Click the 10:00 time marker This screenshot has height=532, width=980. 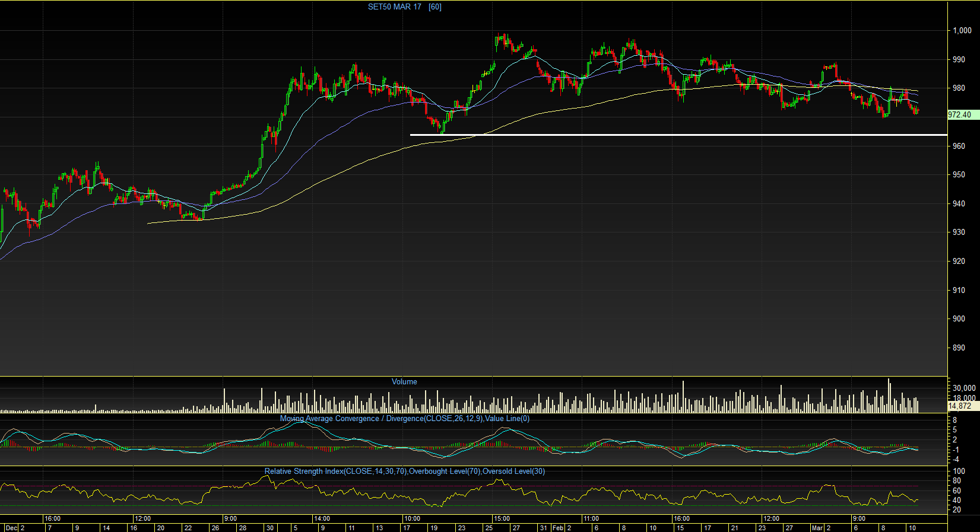click(412, 519)
